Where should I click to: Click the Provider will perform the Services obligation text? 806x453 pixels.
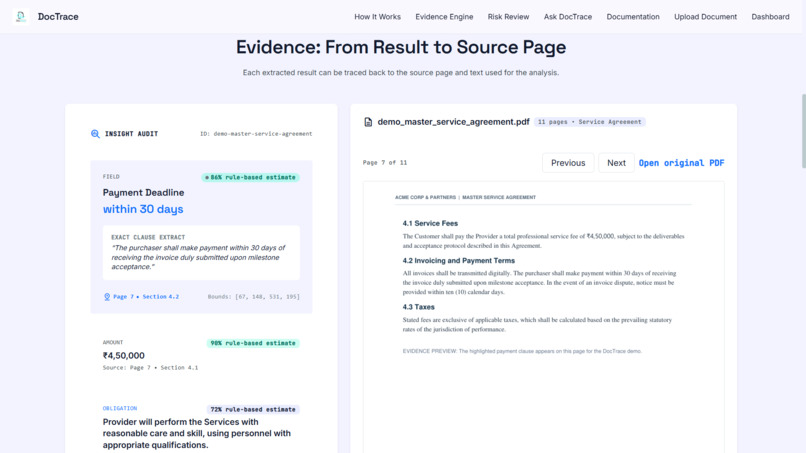click(197, 433)
